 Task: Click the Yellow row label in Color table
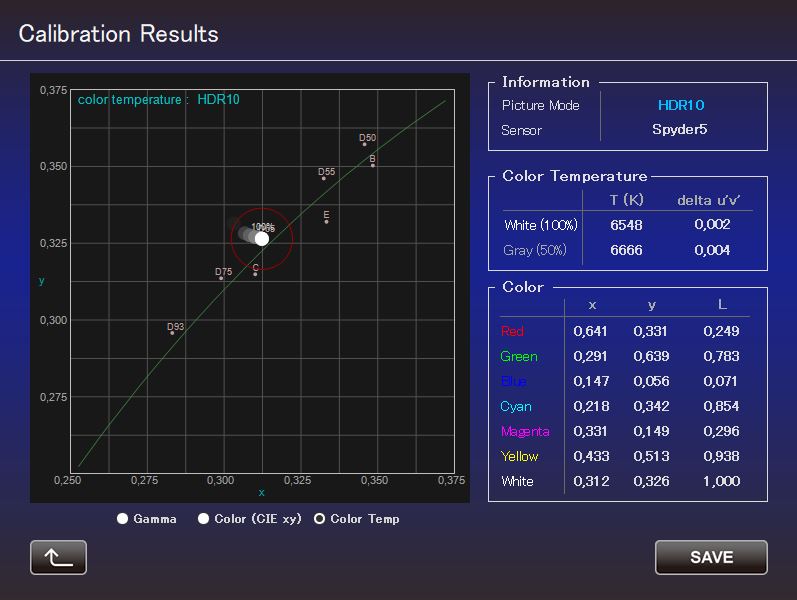(519, 456)
